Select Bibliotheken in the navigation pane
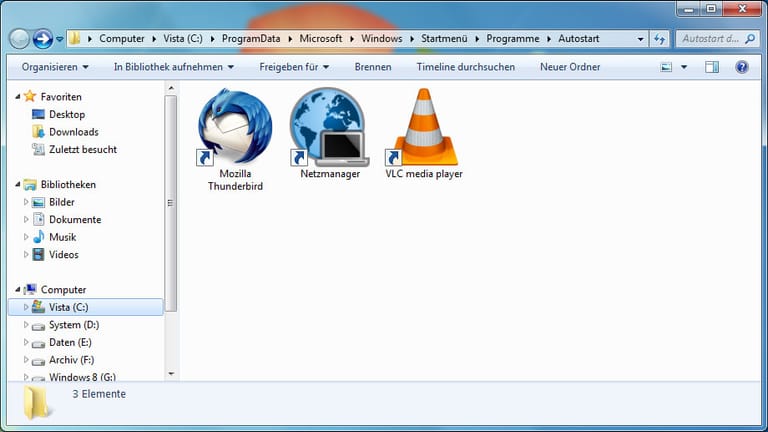Viewport: 768px width, 432px height. pyautogui.click(x=68, y=184)
